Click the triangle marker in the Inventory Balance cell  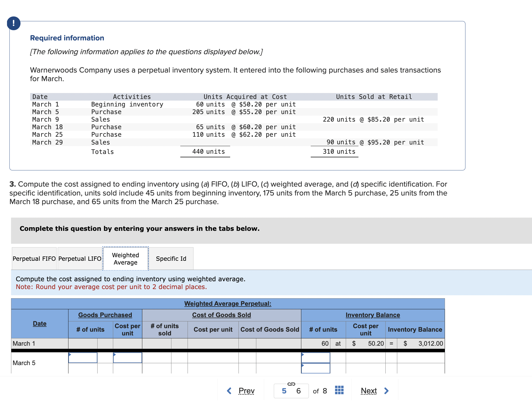pos(302,354)
